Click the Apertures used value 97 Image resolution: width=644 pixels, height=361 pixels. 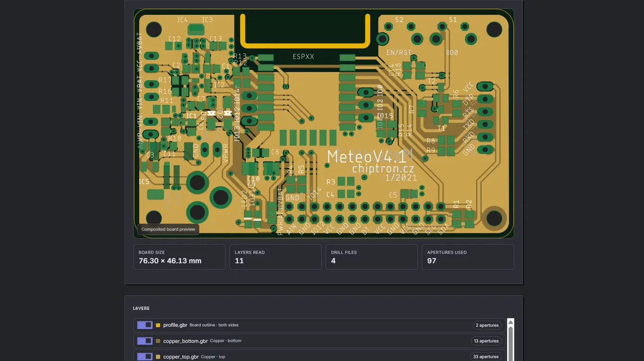point(432,261)
